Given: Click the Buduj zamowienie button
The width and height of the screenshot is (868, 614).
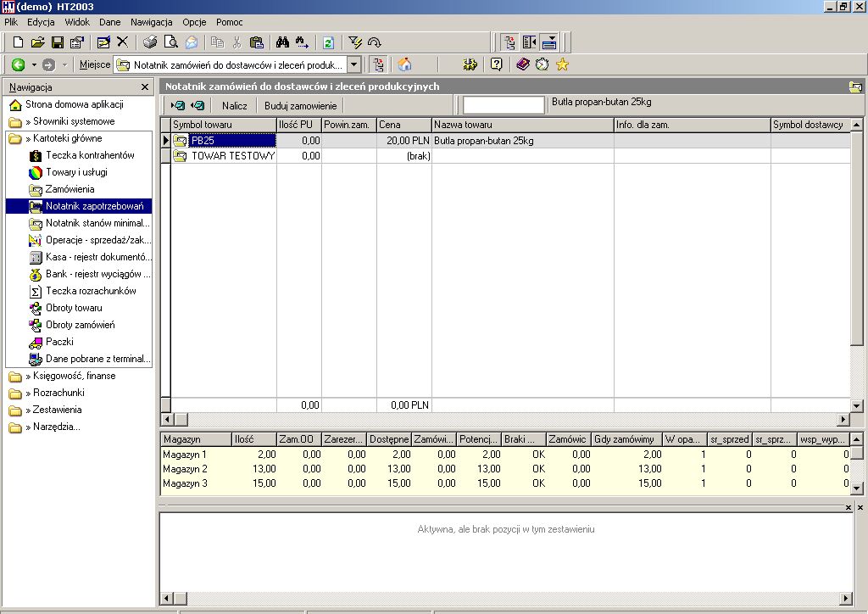Looking at the screenshot, I should (x=301, y=106).
